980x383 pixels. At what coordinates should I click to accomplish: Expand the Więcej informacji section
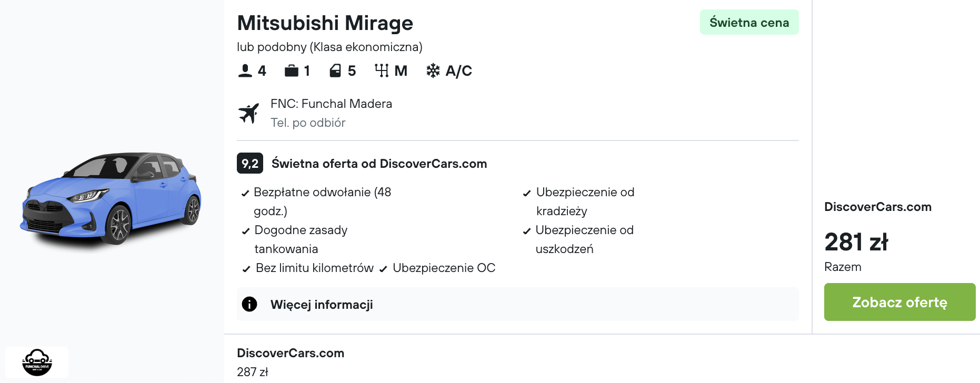click(x=321, y=305)
